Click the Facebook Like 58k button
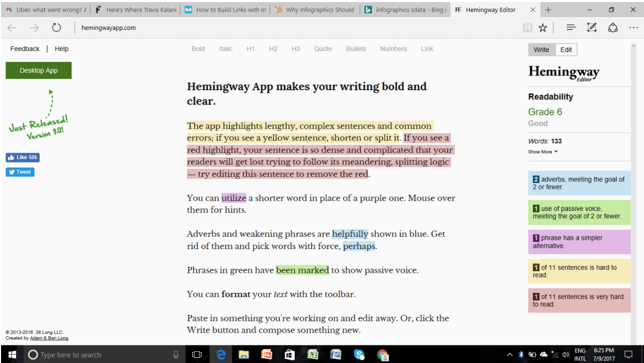The image size is (644, 363). 23,157
